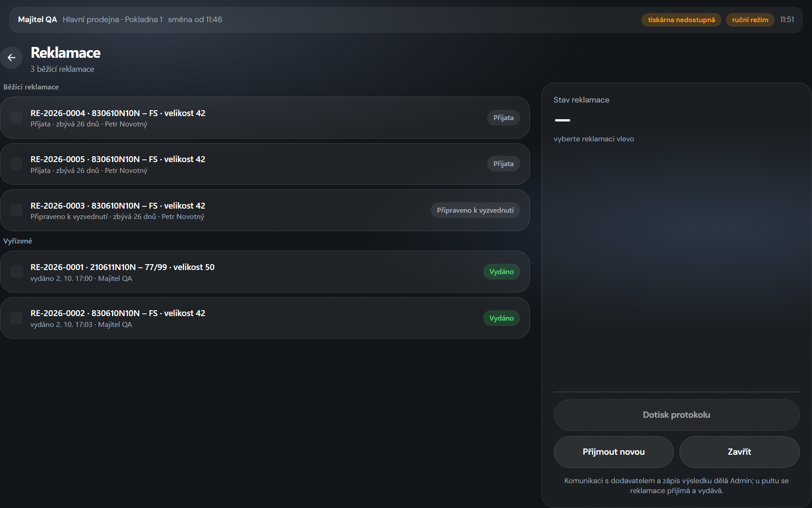
Task: Select title 'RE-2026-0003 · 830610N10N – FS · velikost 42'
Action: pos(118,206)
